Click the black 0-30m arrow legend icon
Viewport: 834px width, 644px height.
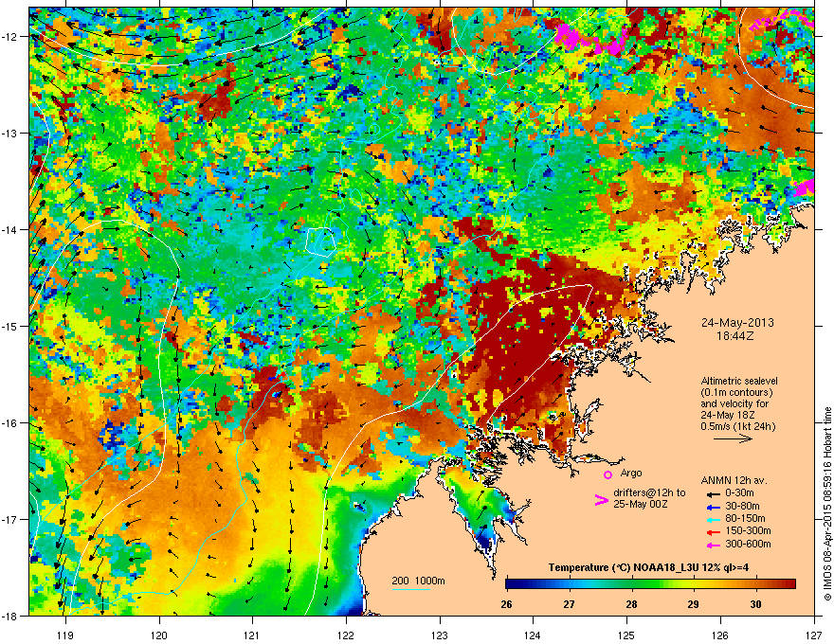pos(713,494)
